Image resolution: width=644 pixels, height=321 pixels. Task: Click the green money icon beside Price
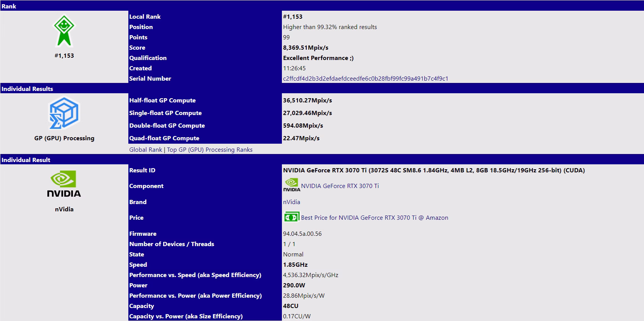[291, 217]
